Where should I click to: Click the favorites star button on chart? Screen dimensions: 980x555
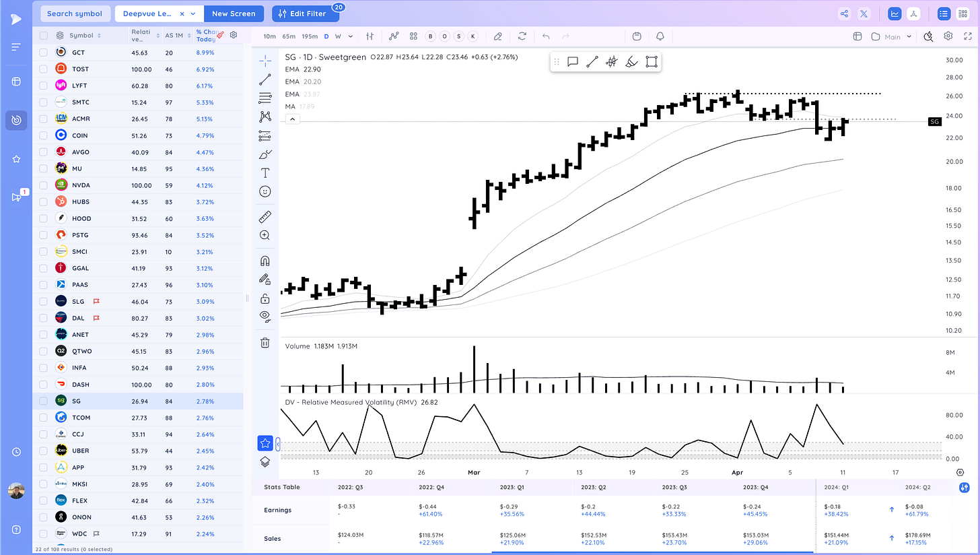point(265,443)
